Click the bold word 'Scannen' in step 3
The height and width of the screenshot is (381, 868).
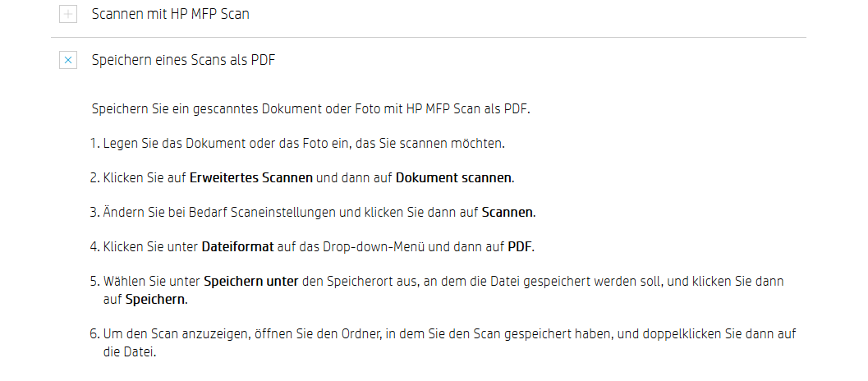[507, 212]
